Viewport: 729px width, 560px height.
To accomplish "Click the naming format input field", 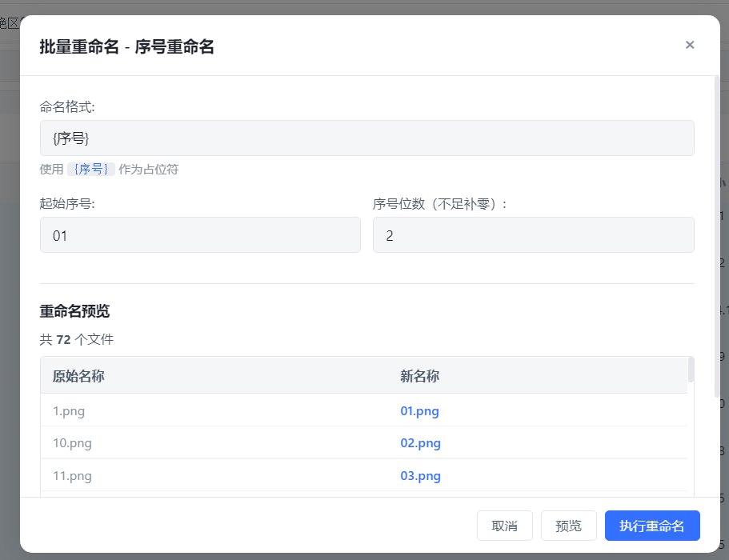I will tap(367, 138).
